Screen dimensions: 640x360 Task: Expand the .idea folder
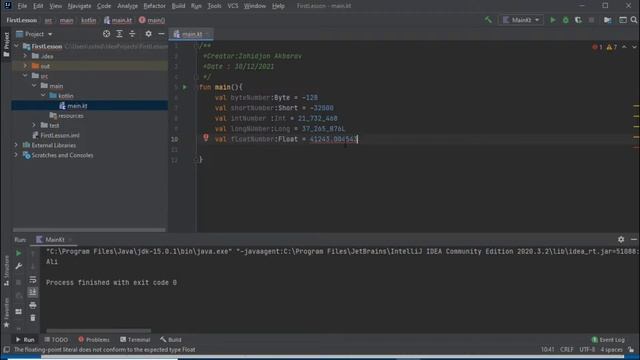coord(25,56)
